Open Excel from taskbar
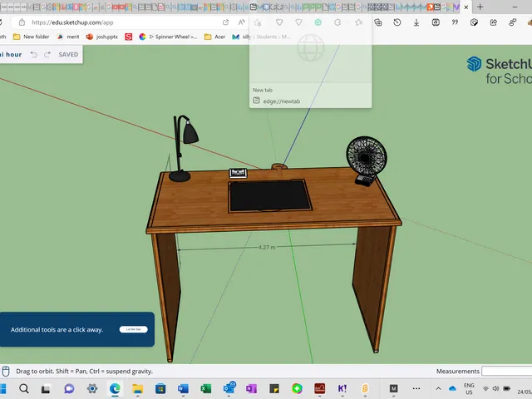Image resolution: width=532 pixels, height=399 pixels. [x=205, y=388]
